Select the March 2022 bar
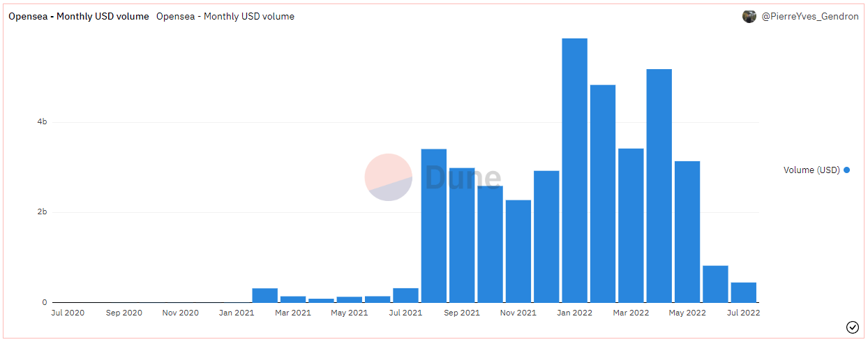 click(631, 225)
